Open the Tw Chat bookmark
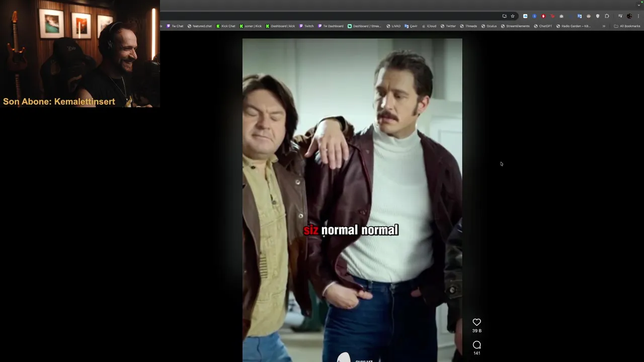The image size is (644, 362). (175, 26)
